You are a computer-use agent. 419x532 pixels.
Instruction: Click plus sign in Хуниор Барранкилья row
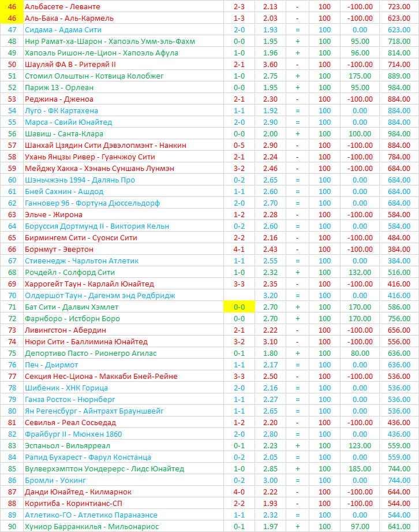297,526
